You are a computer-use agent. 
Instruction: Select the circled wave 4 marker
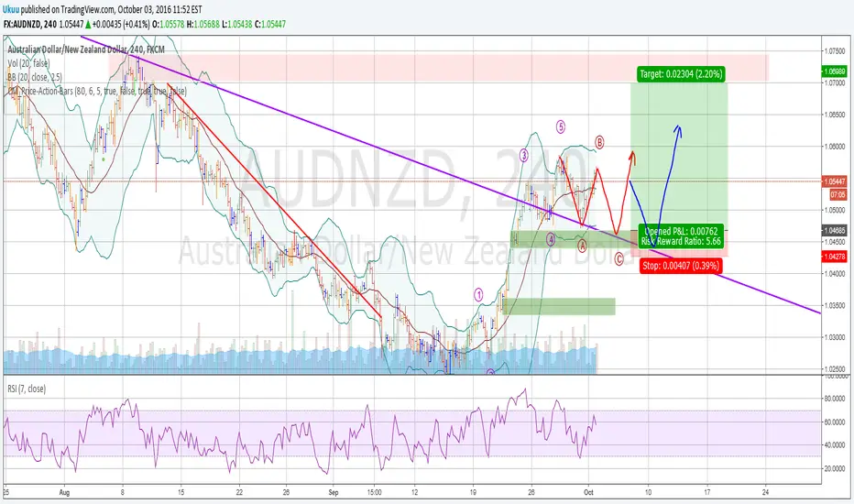551,238
